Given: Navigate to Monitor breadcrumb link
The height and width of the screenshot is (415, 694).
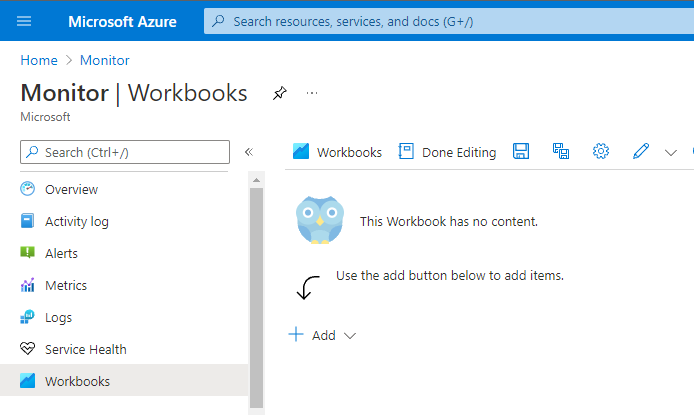Looking at the screenshot, I should [x=105, y=61].
